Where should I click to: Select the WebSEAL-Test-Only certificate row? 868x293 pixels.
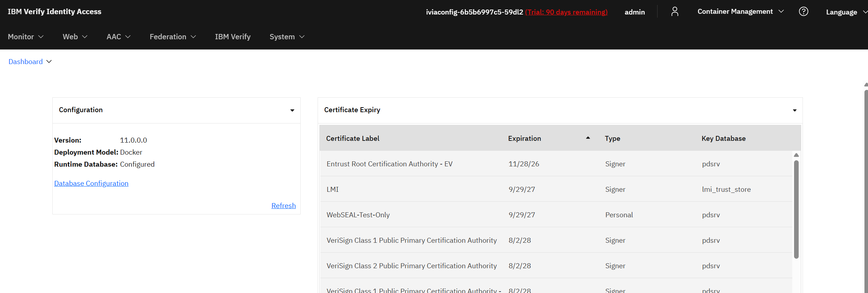pos(556,215)
